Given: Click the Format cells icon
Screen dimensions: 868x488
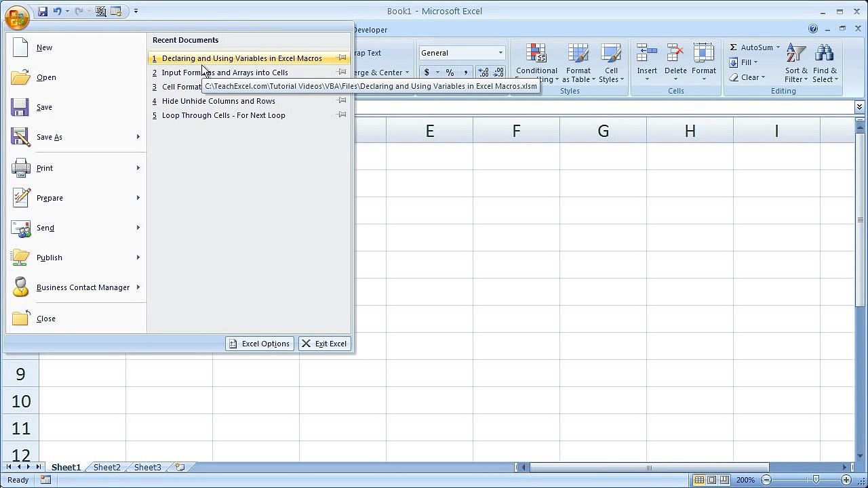Looking at the screenshot, I should (704, 54).
